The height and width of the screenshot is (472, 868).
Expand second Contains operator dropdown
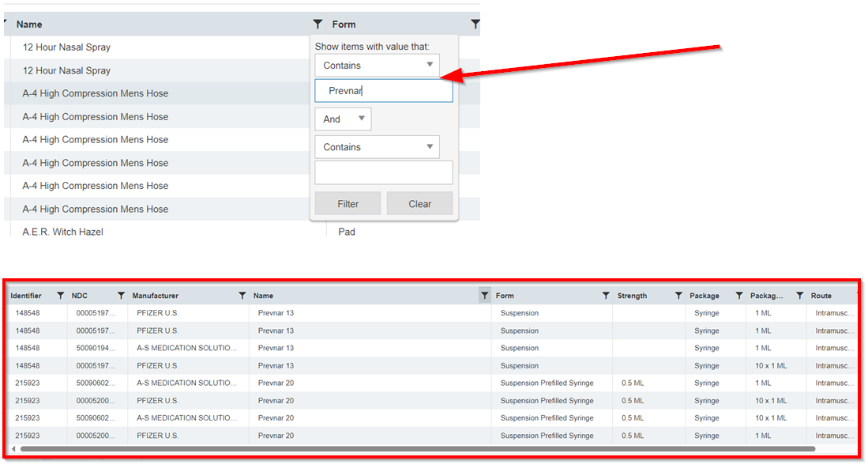[377, 147]
